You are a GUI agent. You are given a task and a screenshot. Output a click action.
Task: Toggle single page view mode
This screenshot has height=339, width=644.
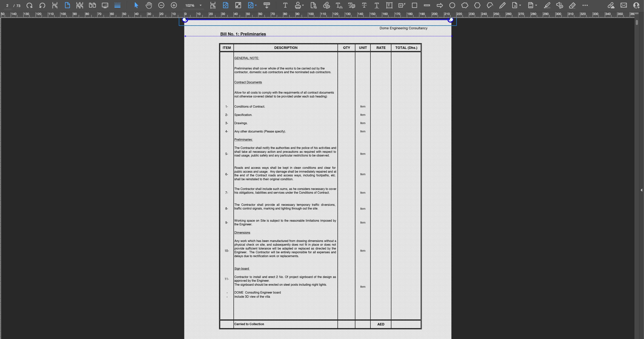point(67,5)
